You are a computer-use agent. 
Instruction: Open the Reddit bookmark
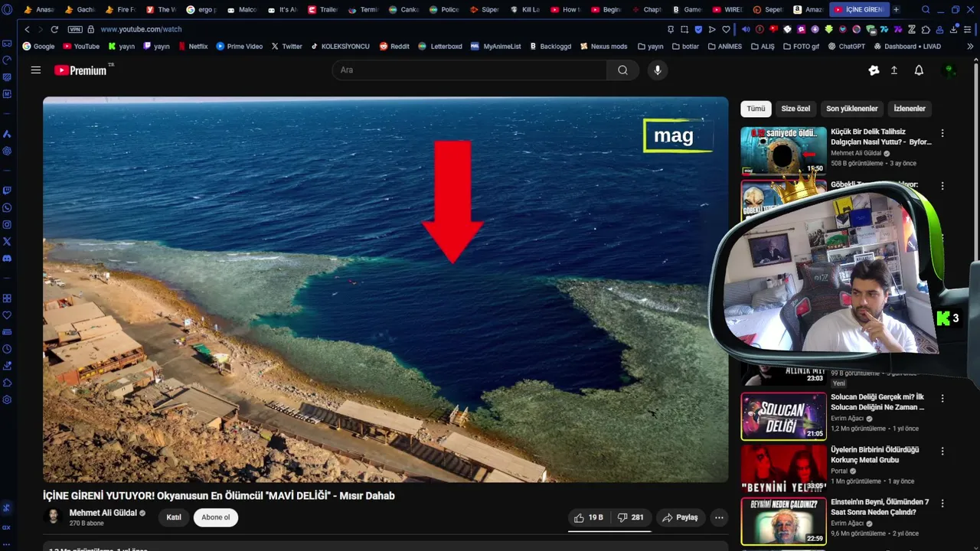click(394, 46)
